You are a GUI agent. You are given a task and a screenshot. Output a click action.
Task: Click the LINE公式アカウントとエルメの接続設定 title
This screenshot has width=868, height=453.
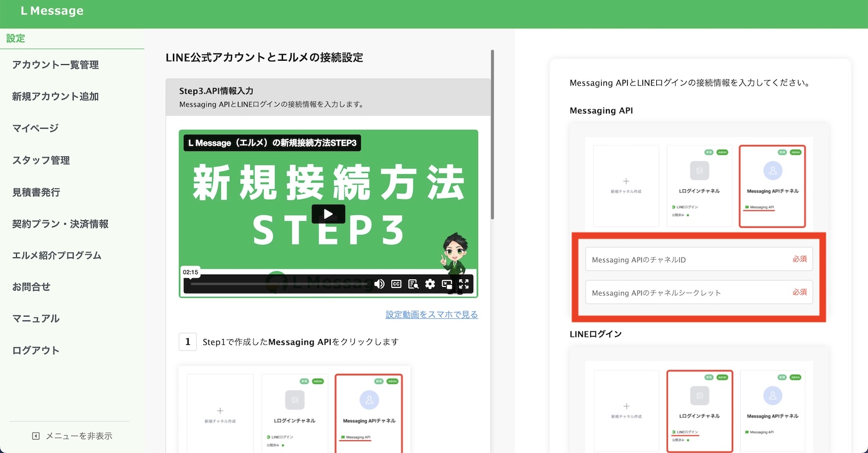[264, 58]
